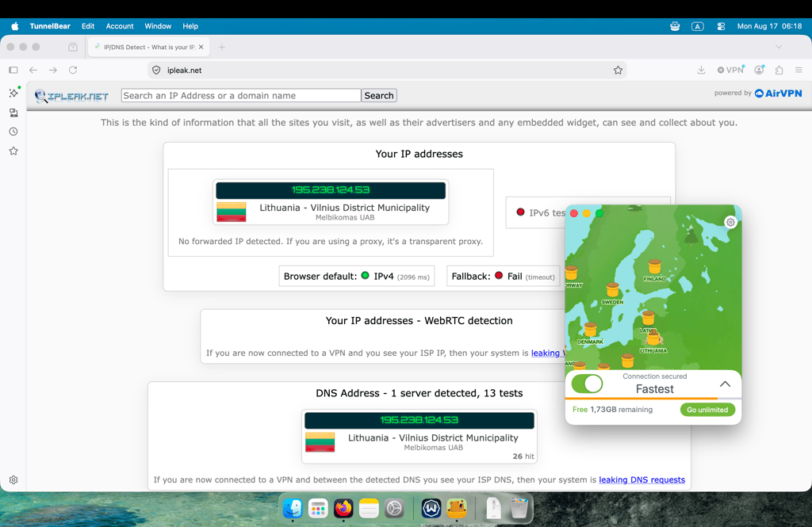Select Finland tunnel on the map
This screenshot has height=527, width=812.
[x=654, y=267]
